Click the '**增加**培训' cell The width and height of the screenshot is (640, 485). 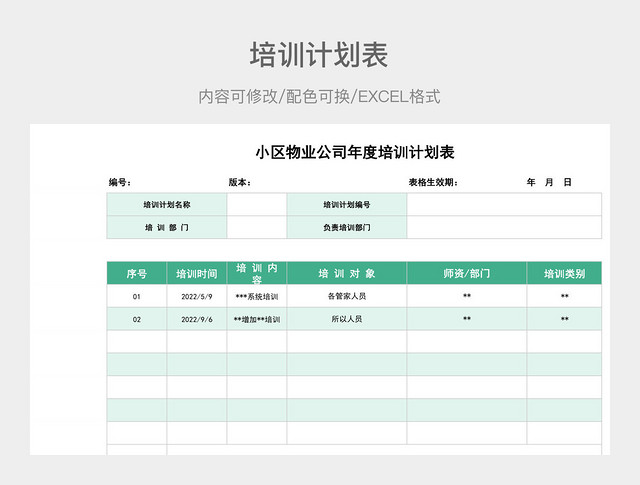click(x=257, y=319)
